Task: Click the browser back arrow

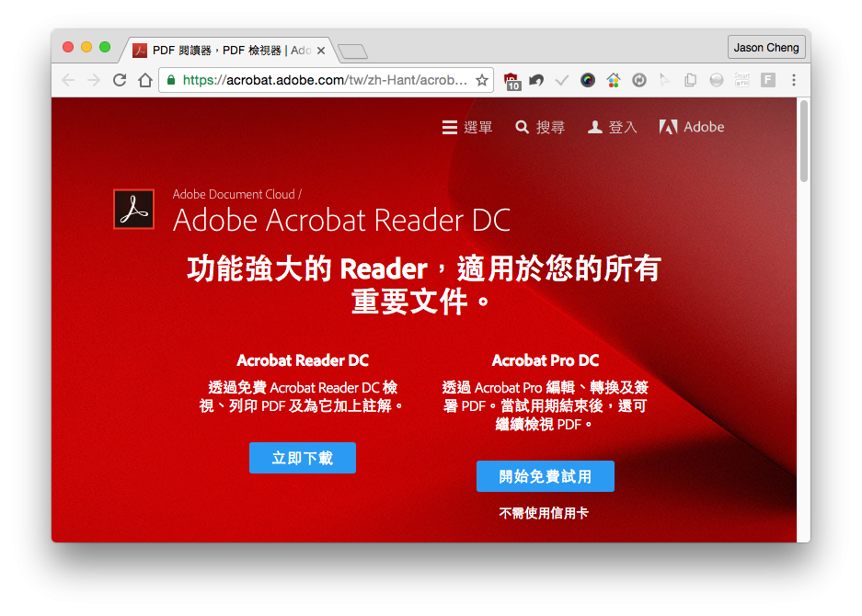Action: click(x=68, y=80)
